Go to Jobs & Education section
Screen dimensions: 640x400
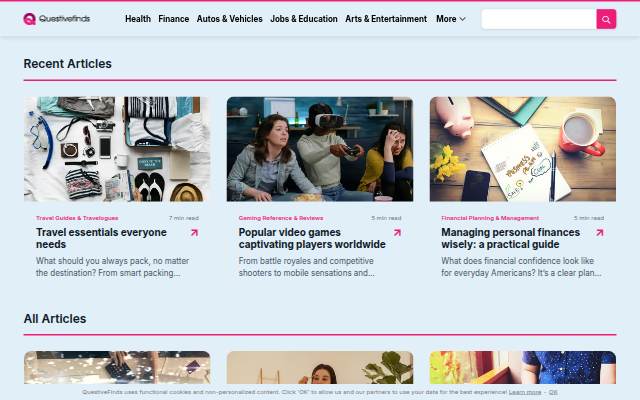[x=304, y=19]
